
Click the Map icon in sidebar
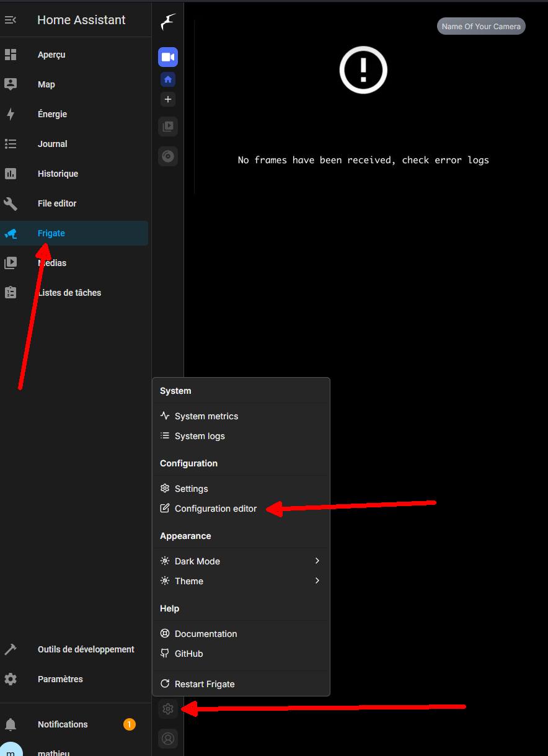click(x=11, y=84)
